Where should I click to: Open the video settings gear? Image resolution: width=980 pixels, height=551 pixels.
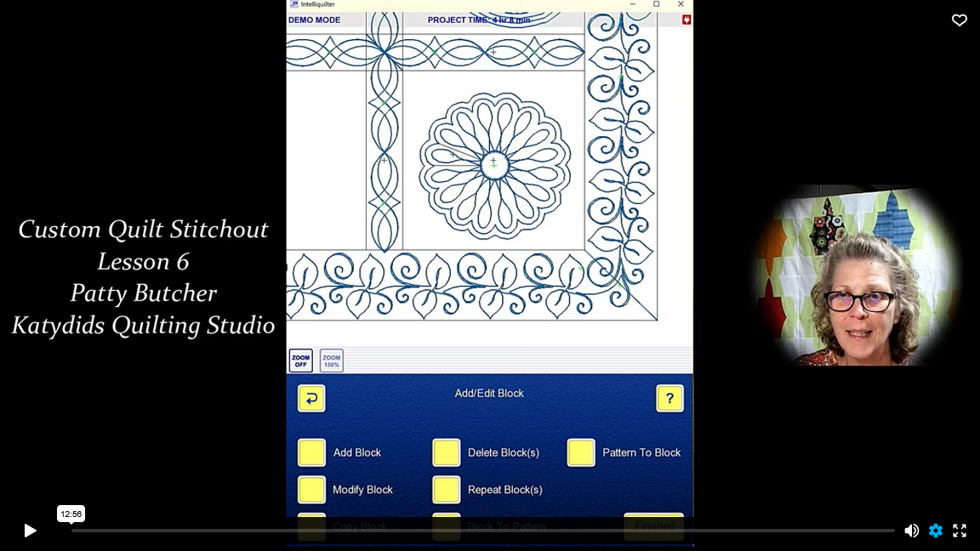[936, 531]
